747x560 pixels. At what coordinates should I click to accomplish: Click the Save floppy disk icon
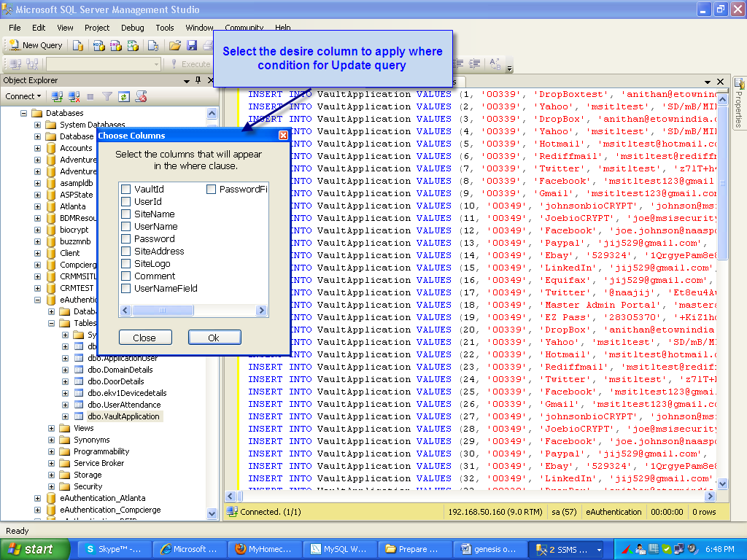pyautogui.click(x=192, y=45)
